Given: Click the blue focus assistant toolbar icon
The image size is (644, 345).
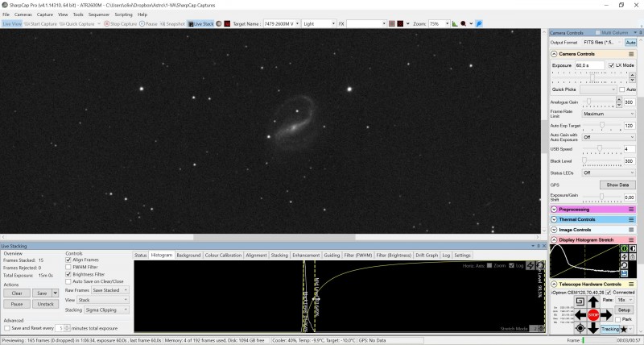Looking at the screenshot, I should pyautogui.click(x=479, y=24).
